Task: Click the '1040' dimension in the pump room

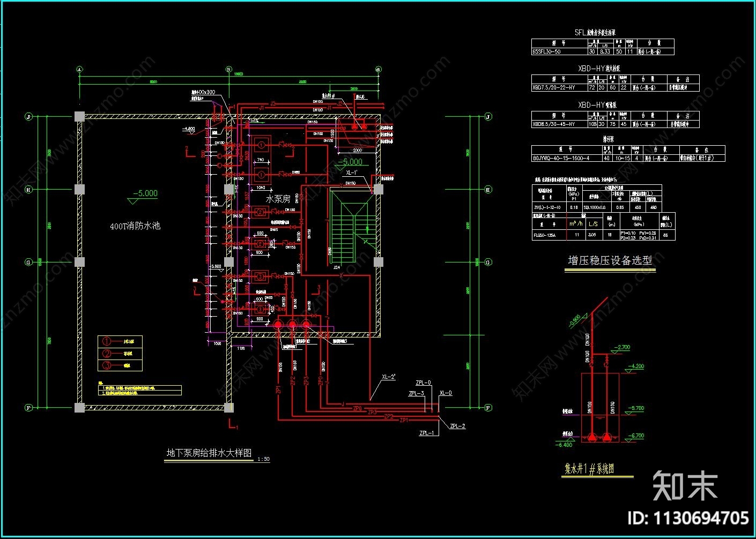Action: 261,188
